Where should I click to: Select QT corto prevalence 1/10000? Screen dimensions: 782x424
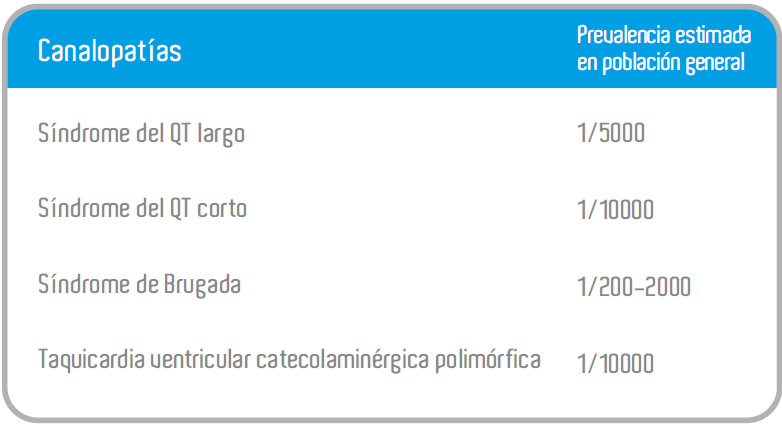[x=615, y=210]
